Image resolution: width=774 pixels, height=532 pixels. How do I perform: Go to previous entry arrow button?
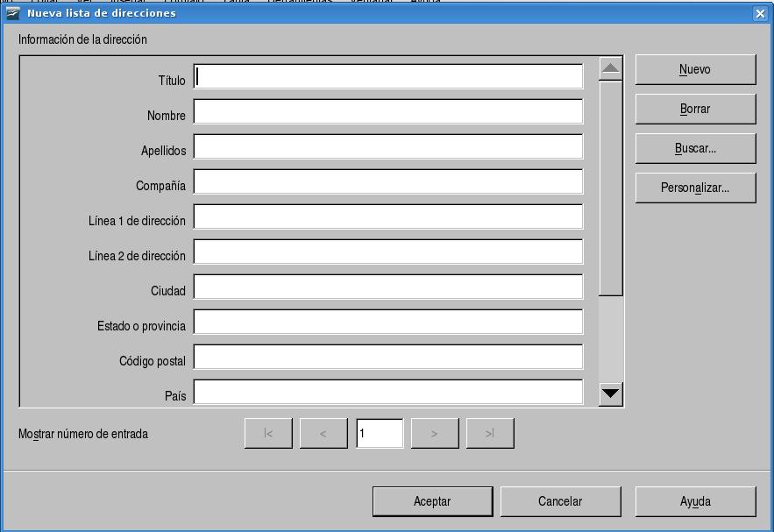(323, 434)
